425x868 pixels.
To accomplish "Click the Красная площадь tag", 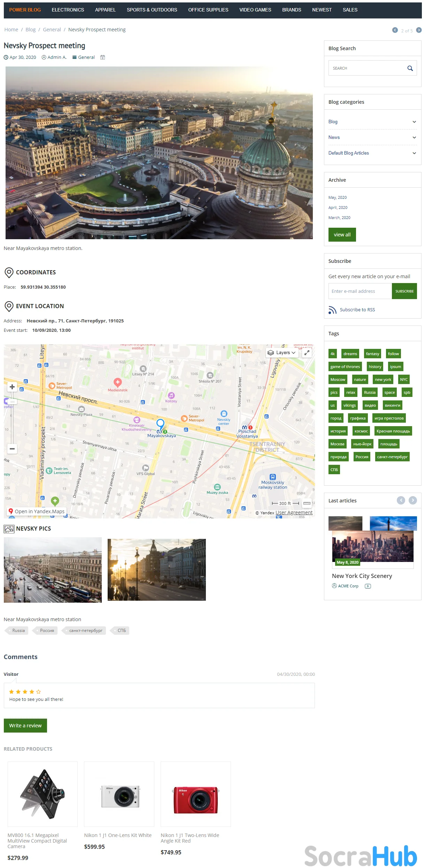I will pyautogui.click(x=393, y=431).
